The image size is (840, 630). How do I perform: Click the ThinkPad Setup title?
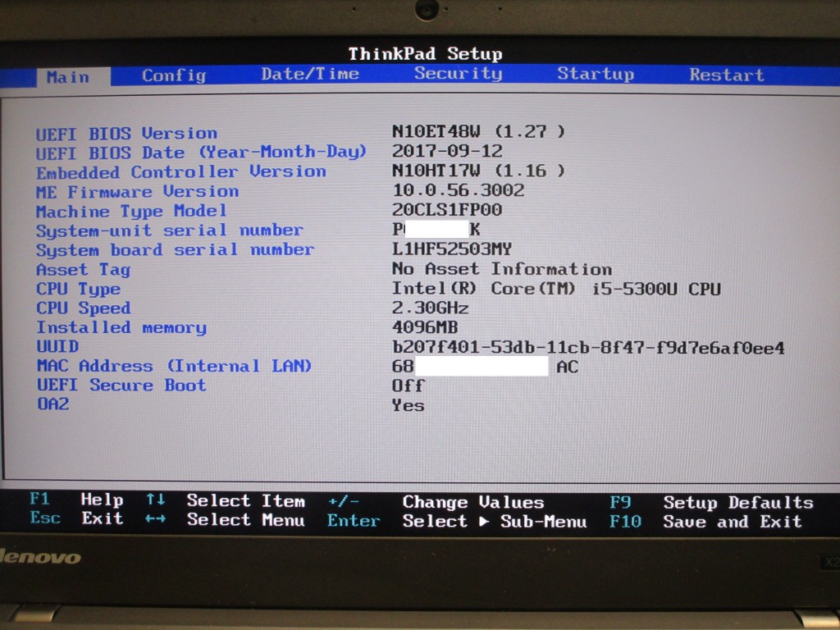(x=426, y=53)
